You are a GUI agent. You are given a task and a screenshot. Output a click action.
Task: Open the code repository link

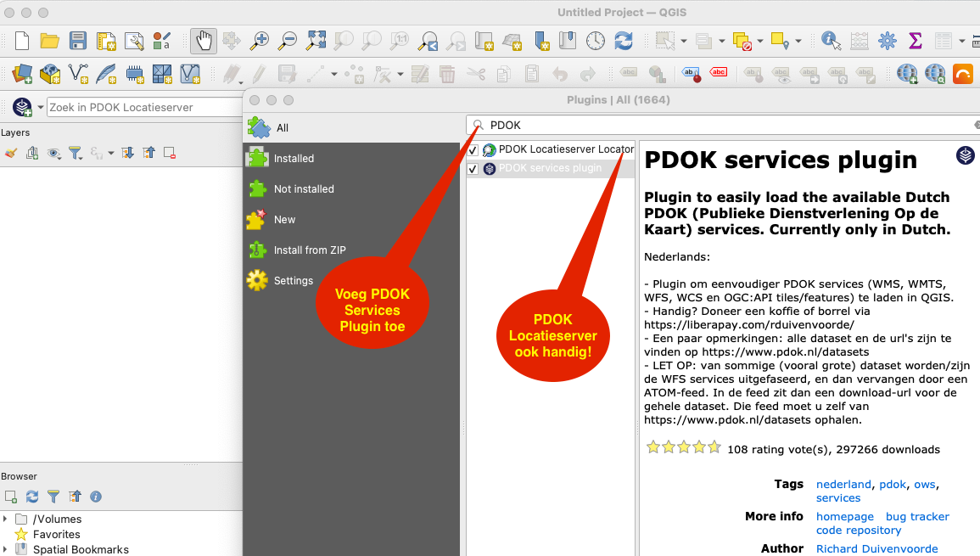(858, 531)
